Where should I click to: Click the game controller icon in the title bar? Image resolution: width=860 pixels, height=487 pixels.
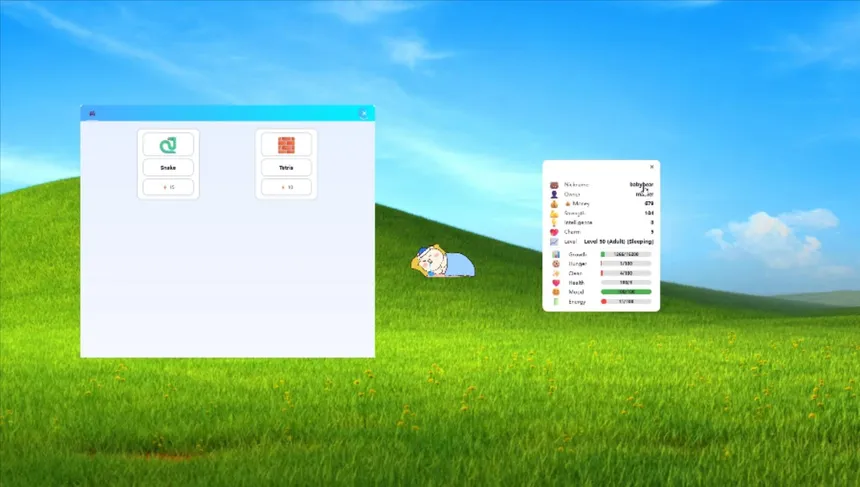pos(92,114)
